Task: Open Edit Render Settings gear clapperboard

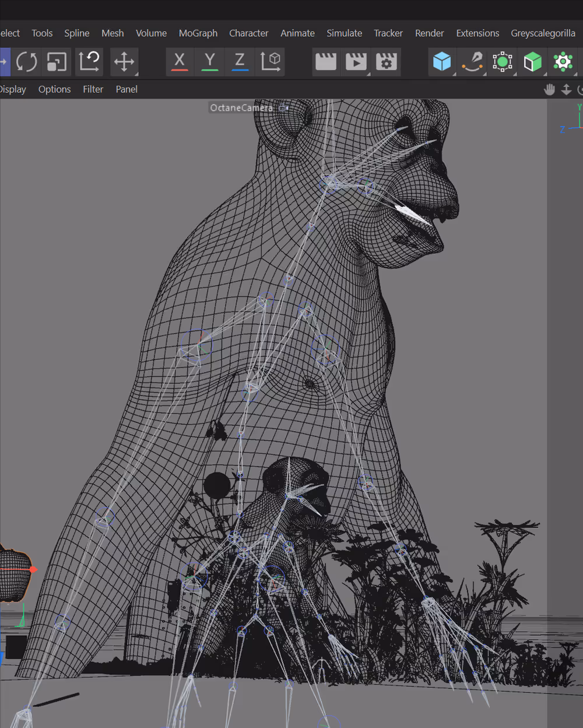Action: [x=386, y=62]
